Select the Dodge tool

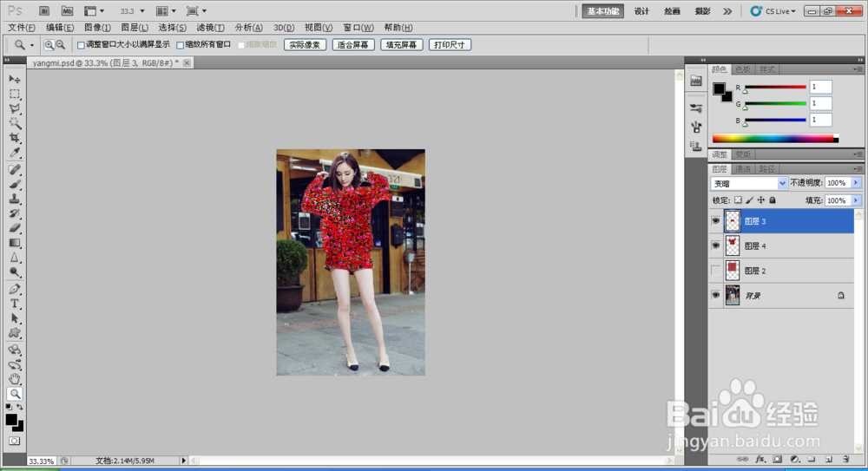[x=15, y=272]
